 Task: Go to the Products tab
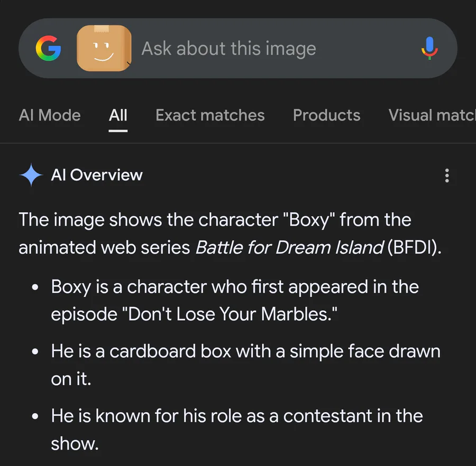click(x=326, y=115)
